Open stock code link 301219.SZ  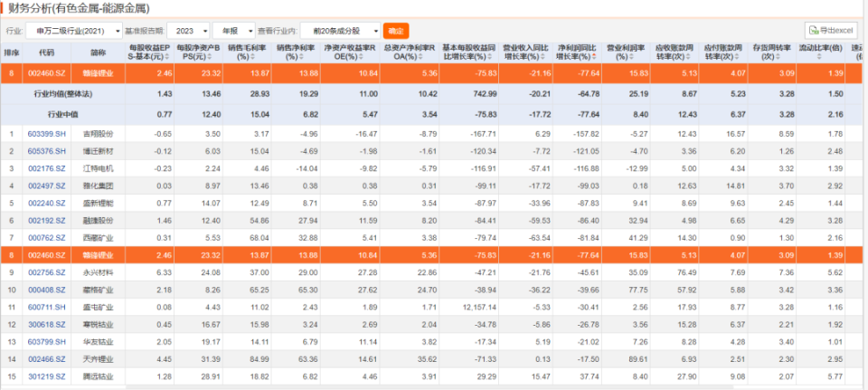pyautogui.click(x=46, y=376)
